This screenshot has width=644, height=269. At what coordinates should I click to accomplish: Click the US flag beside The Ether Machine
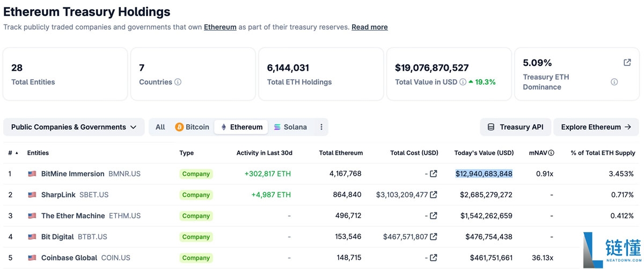(x=32, y=215)
